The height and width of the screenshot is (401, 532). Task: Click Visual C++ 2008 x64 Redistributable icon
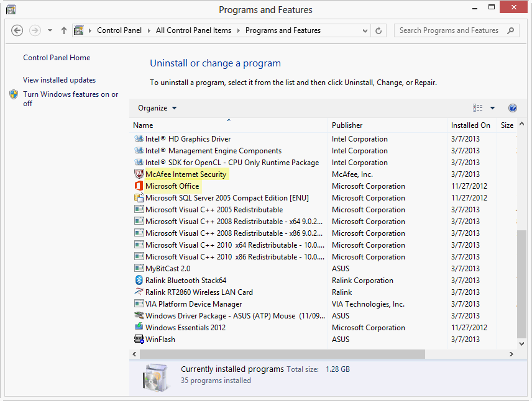(x=139, y=222)
